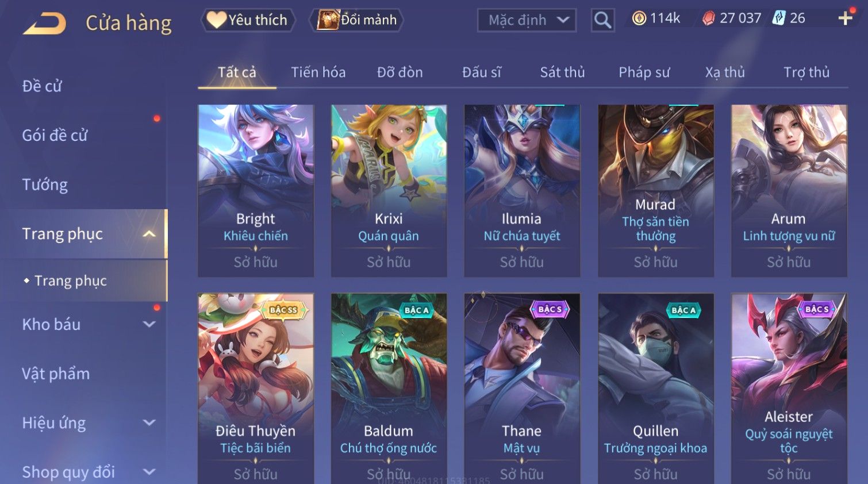
Task: Open Tướng in the sidebar
Action: 45,185
